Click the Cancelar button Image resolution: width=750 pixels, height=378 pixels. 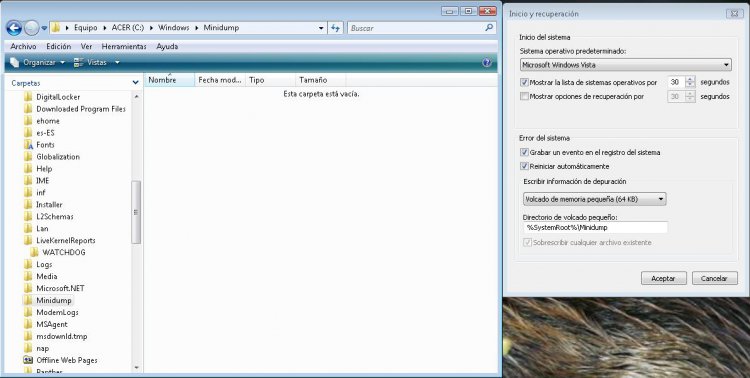(x=715, y=278)
